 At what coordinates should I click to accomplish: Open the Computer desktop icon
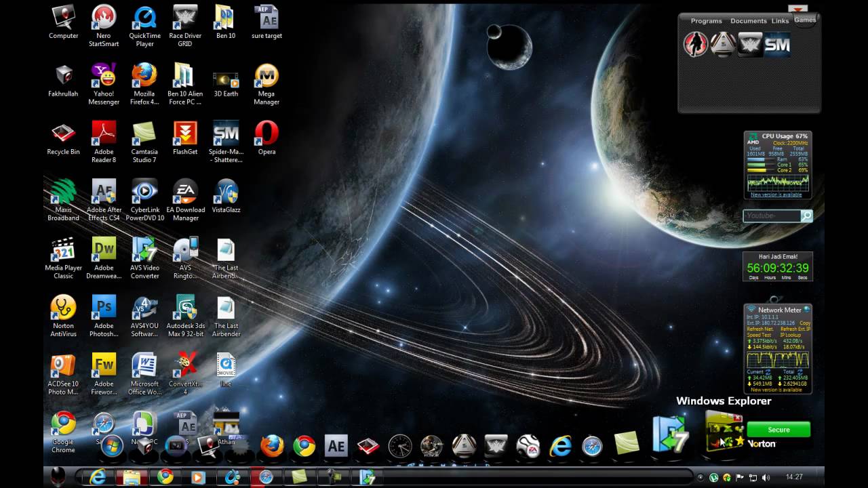(x=63, y=22)
